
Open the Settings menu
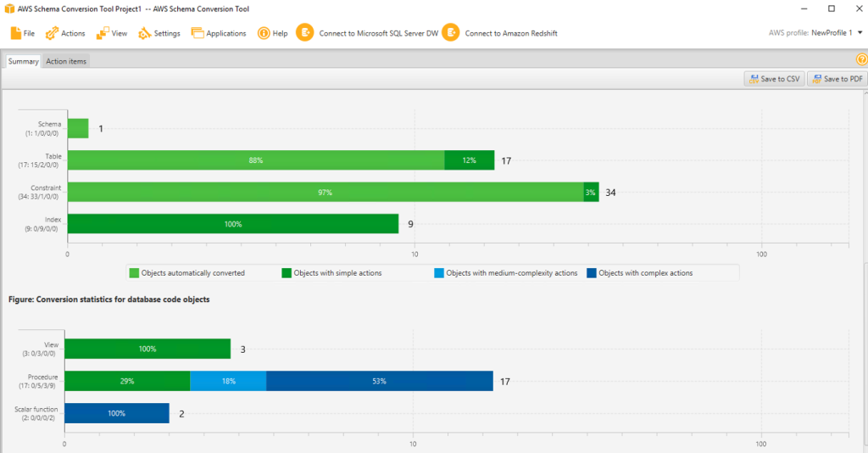(x=159, y=33)
